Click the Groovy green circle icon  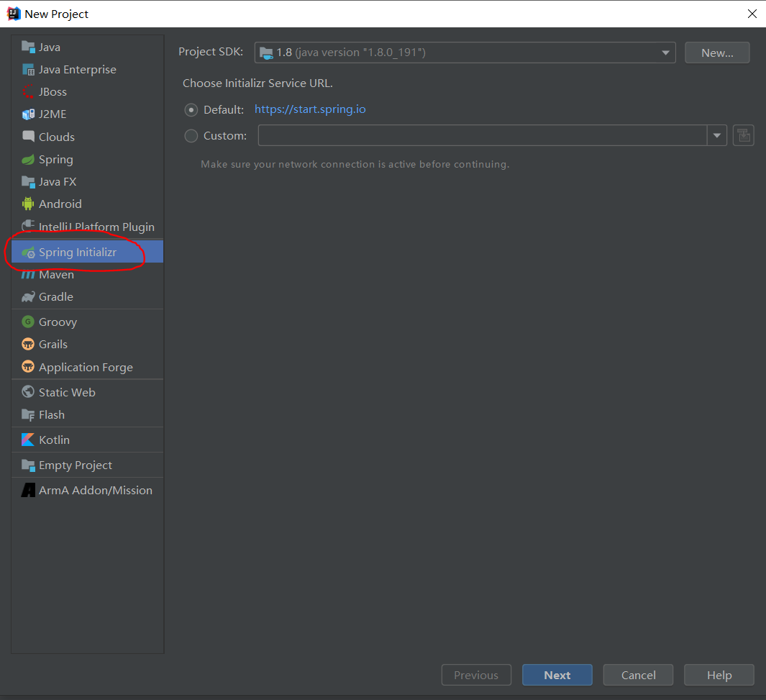(28, 322)
